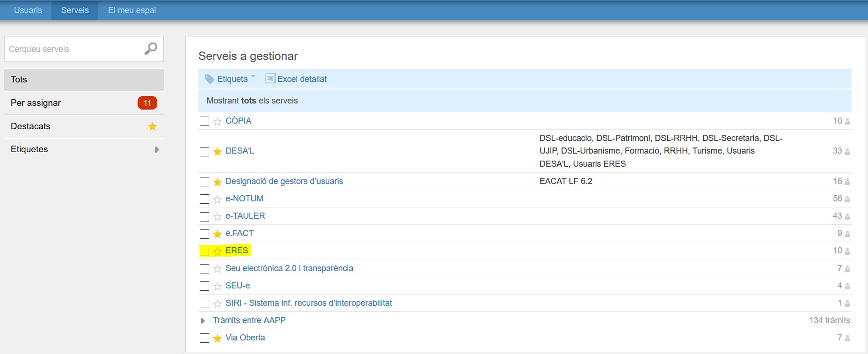The width and height of the screenshot is (868, 354).
Task: Focus the Cerqueu serveis search field
Action: pos(73,49)
